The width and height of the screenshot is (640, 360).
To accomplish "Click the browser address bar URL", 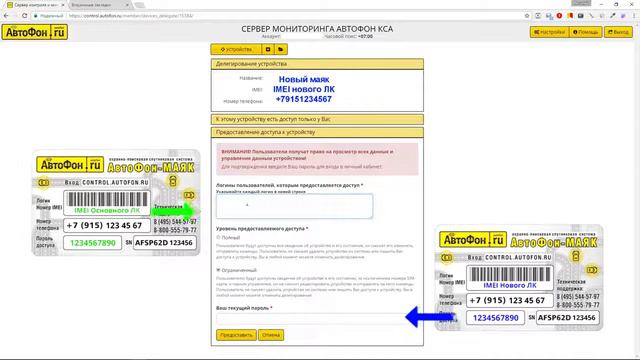I will click(x=131, y=16).
